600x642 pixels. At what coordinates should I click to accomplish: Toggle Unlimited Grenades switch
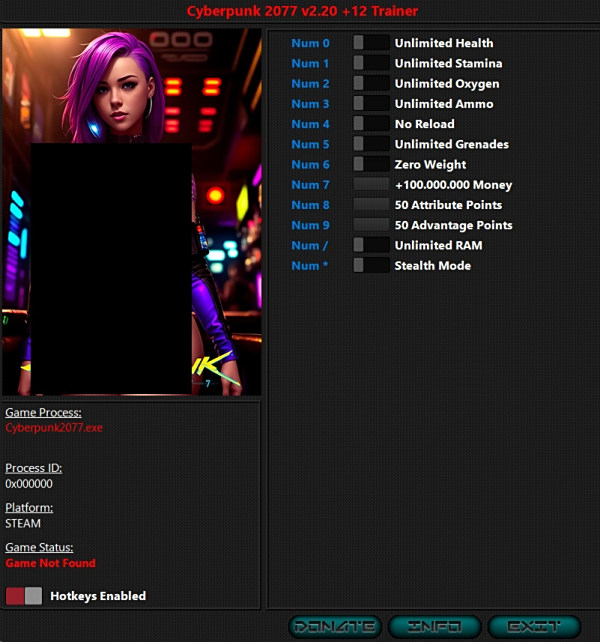click(371, 144)
